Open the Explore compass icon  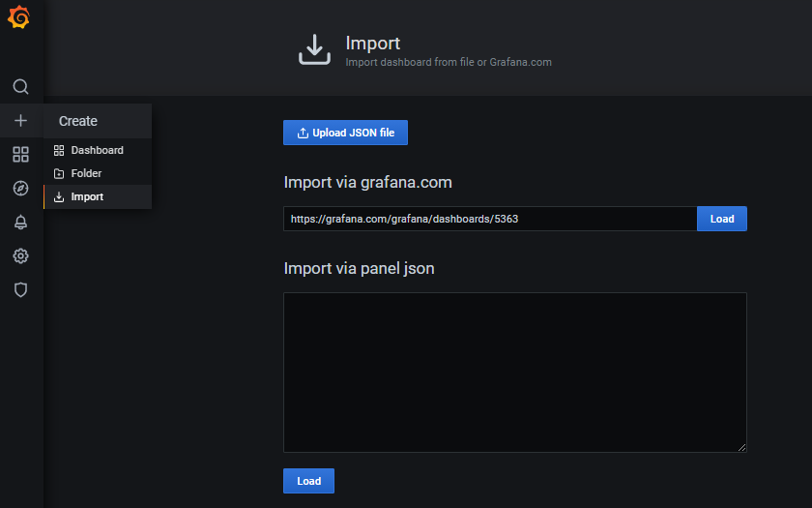point(20,188)
